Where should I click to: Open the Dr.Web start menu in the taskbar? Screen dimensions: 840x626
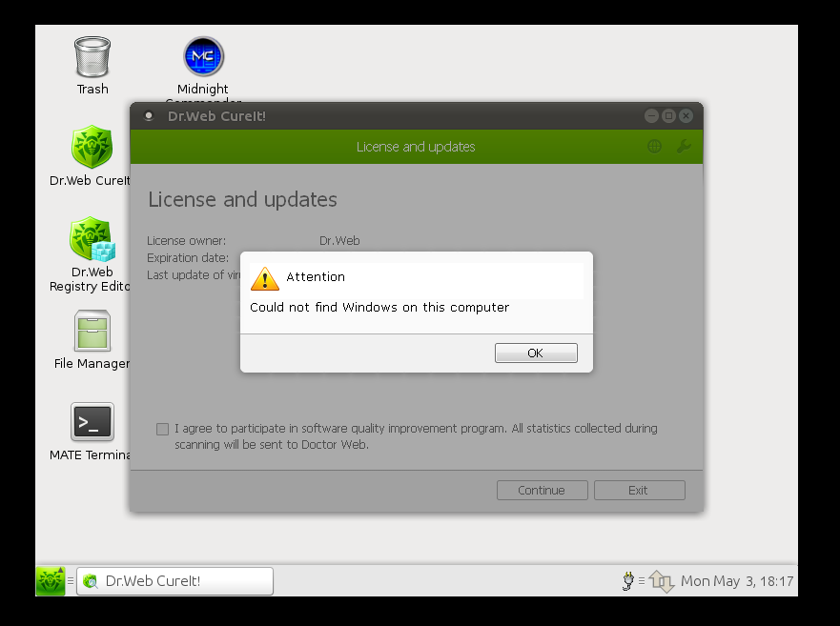tap(51, 581)
